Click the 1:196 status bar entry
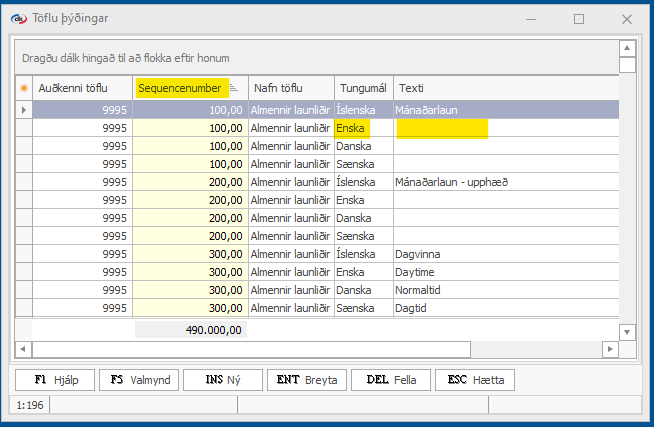Viewport: 654px width, 427px height. 30,405
